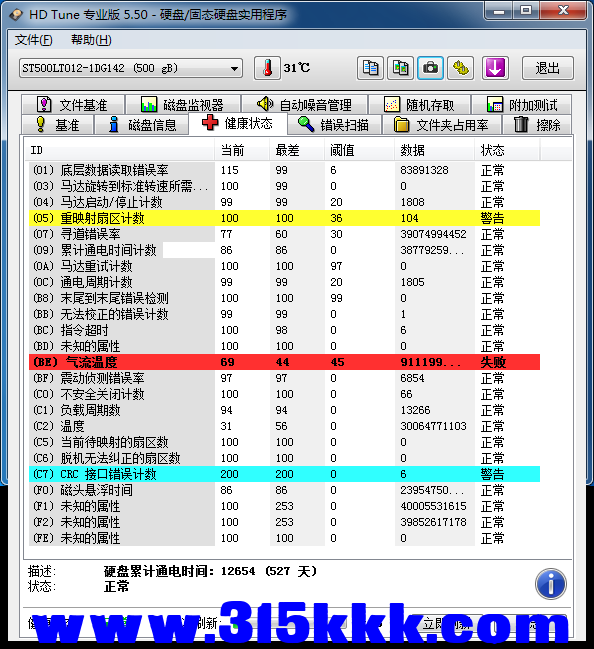Select the yellow (05) 重映射扇区计数 row
594x649 pixels.
[x=284, y=218]
